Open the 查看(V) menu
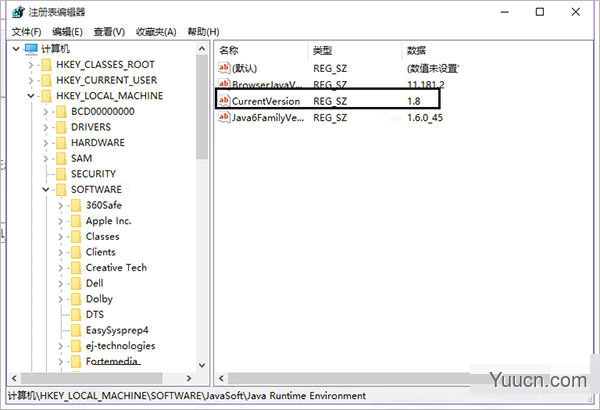This screenshot has width=600, height=410. coord(109,32)
